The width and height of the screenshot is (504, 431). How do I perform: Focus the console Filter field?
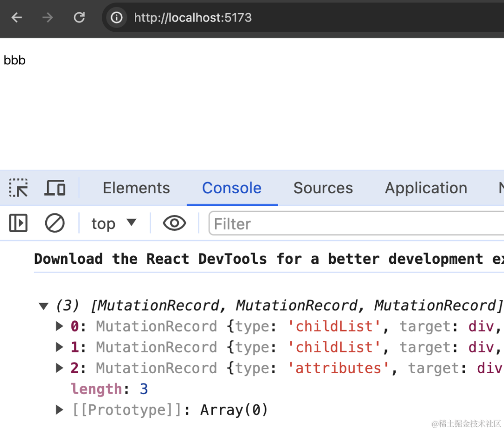pos(356,224)
